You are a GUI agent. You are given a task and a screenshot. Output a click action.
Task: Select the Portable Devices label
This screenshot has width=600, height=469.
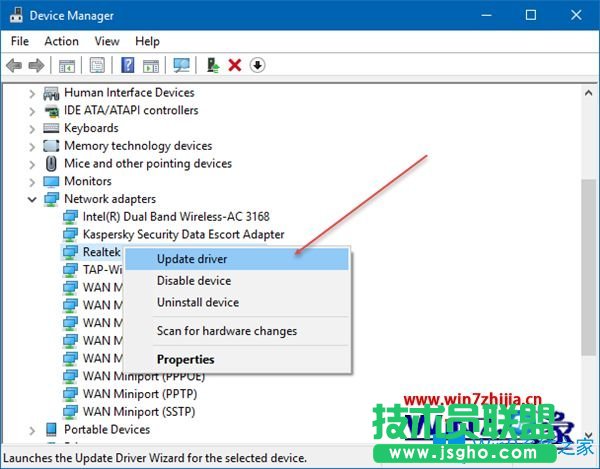107,429
